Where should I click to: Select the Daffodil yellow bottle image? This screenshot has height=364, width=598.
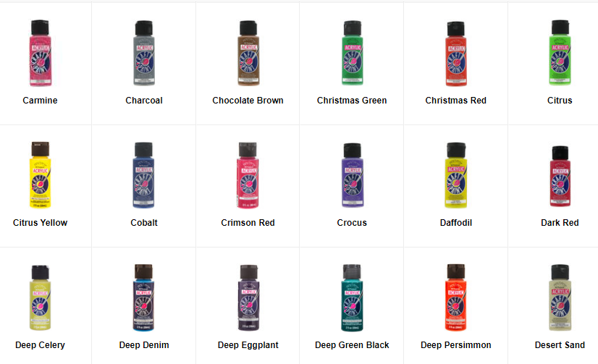456,175
